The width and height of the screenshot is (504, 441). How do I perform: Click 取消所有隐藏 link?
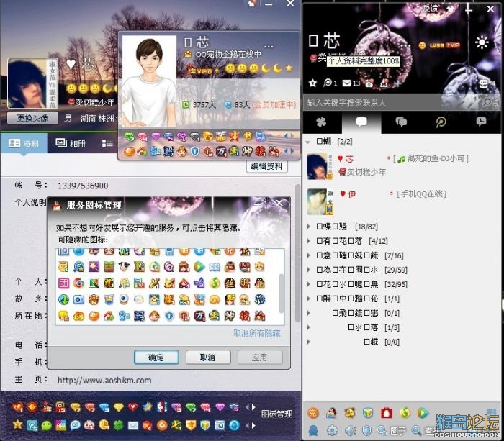[x=257, y=333]
